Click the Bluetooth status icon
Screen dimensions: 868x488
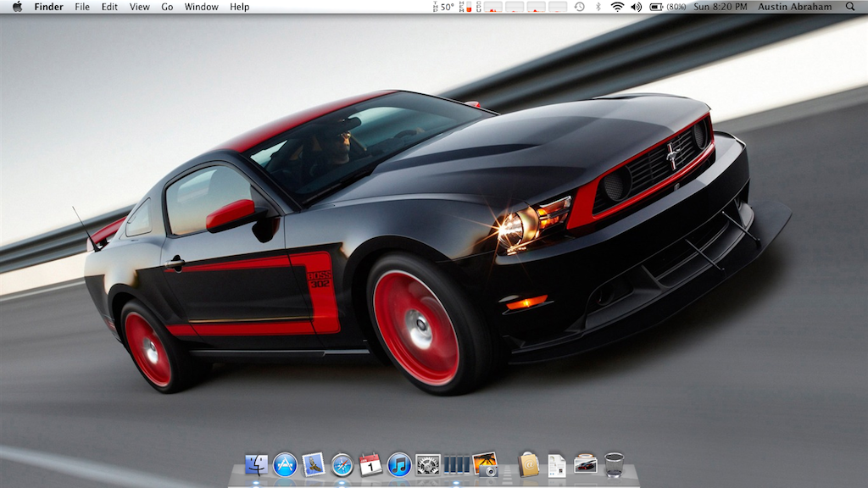(598, 7)
